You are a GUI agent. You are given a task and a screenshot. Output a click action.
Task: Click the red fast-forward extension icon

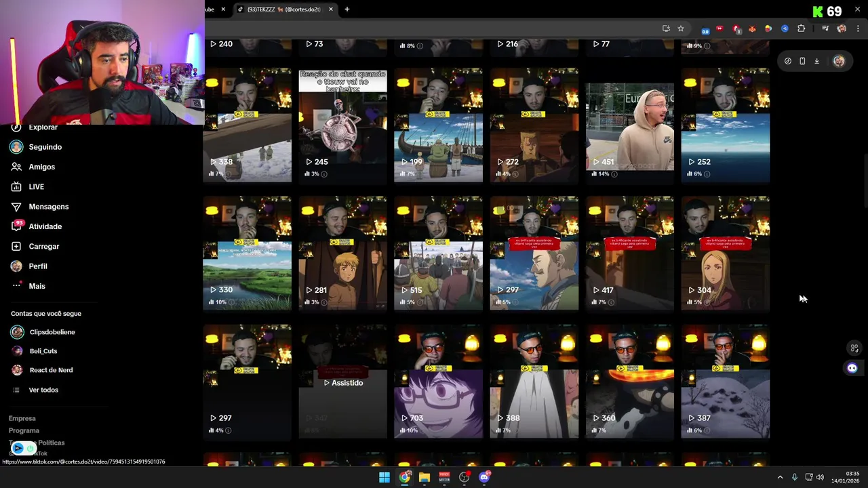coord(719,28)
